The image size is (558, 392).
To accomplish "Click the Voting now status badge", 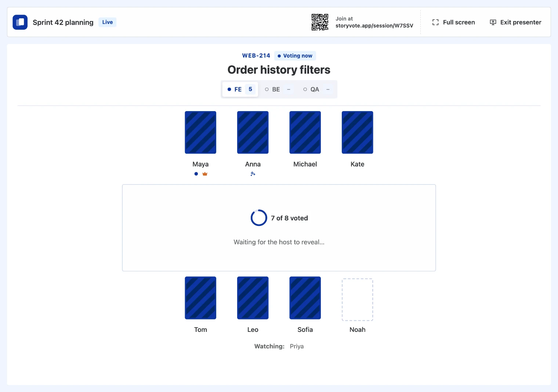I will pos(295,56).
